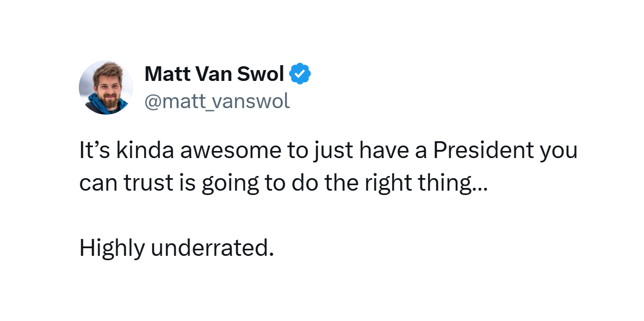Open the @matt_vanswol handle link
The image size is (644, 321).
217,101
